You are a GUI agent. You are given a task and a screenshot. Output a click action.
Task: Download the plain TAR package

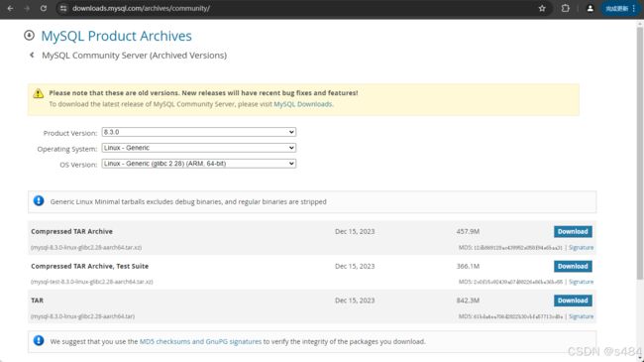pos(573,301)
